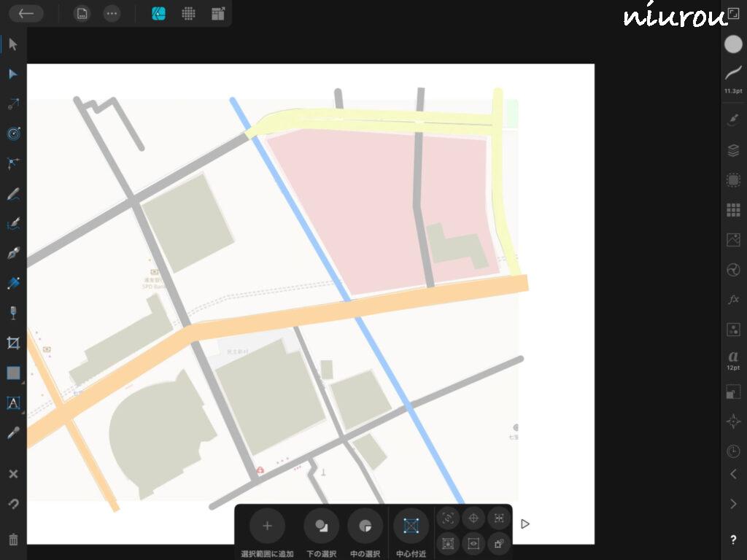The height and width of the screenshot is (560, 747).
Task: Open the gray fill color circle
Action: [733, 44]
